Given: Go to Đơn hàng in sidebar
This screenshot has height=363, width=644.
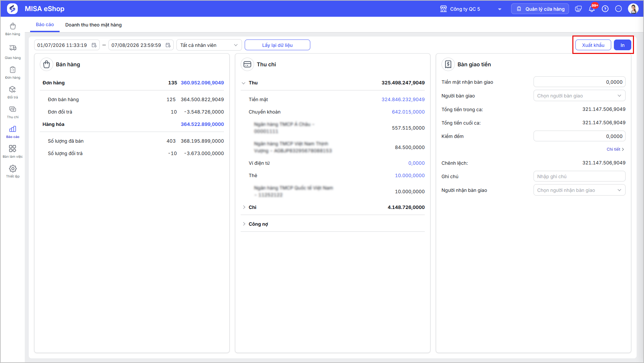Looking at the screenshot, I should pyautogui.click(x=13, y=72).
